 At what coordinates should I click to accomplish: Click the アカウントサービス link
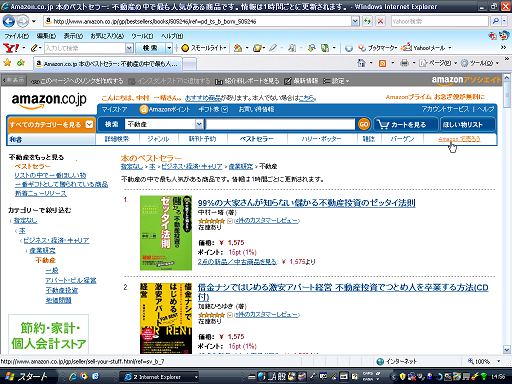(x=445, y=109)
